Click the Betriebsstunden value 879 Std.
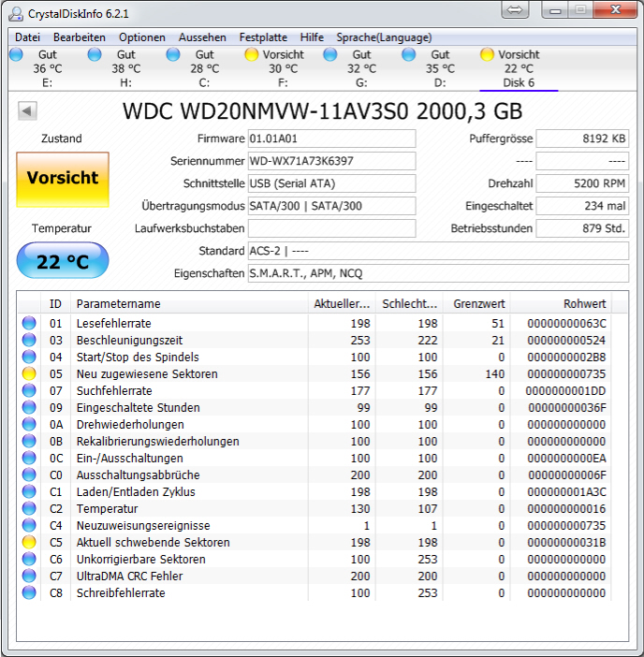This screenshot has width=644, height=657. point(582,228)
